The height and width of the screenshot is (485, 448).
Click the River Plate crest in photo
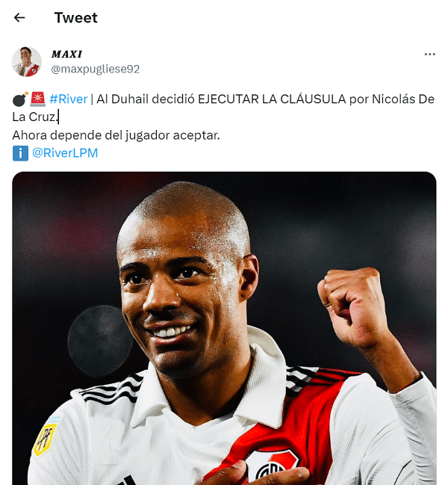point(272,467)
